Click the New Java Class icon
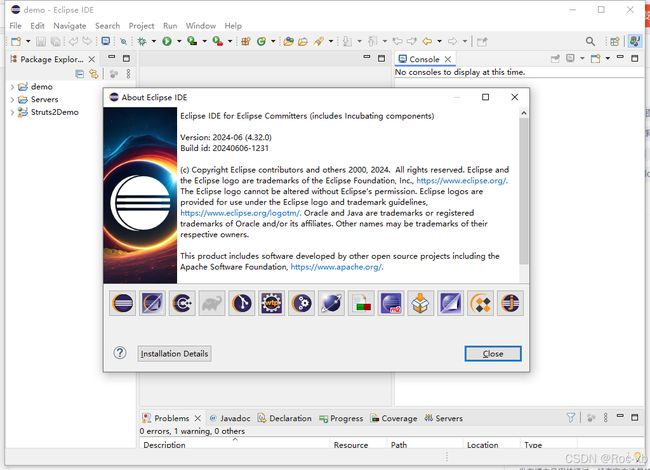 [x=261, y=41]
